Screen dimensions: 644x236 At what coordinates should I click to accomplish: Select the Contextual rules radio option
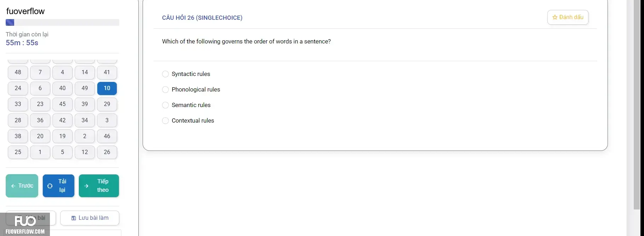coord(165,120)
